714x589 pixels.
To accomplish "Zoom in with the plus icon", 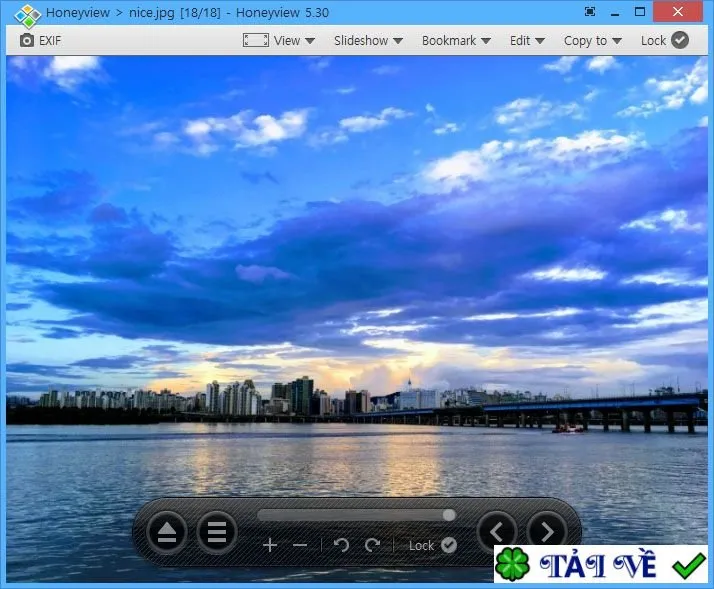I will pos(270,545).
